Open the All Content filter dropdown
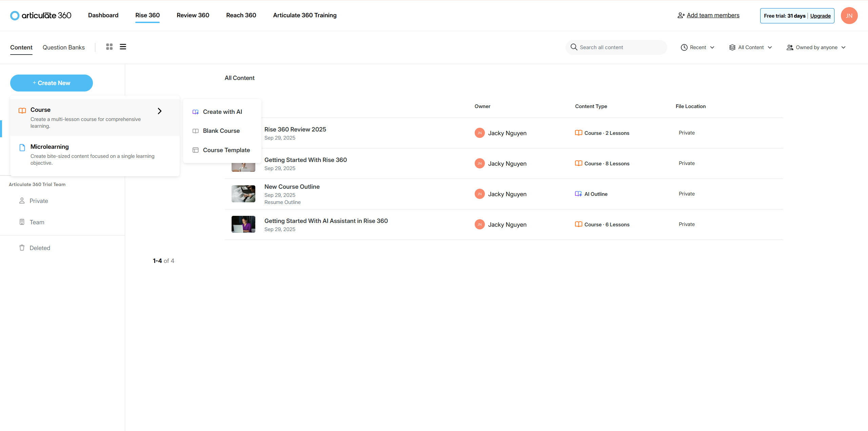Image resolution: width=868 pixels, height=431 pixels. 750,47
